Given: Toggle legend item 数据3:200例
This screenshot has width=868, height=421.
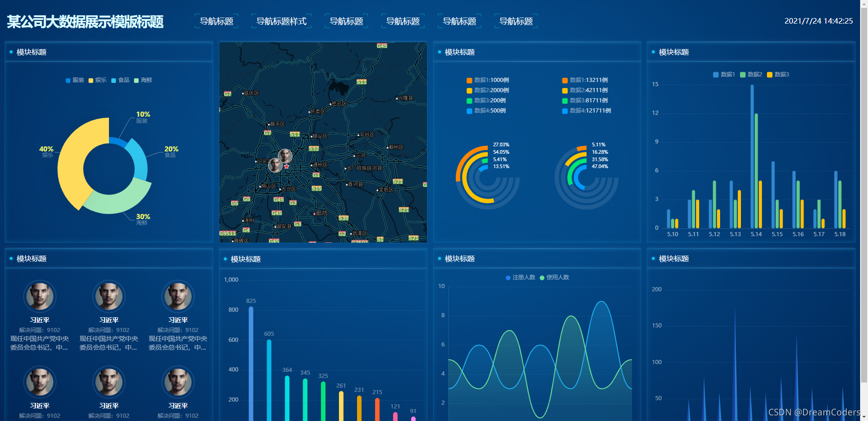Looking at the screenshot, I should click(486, 101).
